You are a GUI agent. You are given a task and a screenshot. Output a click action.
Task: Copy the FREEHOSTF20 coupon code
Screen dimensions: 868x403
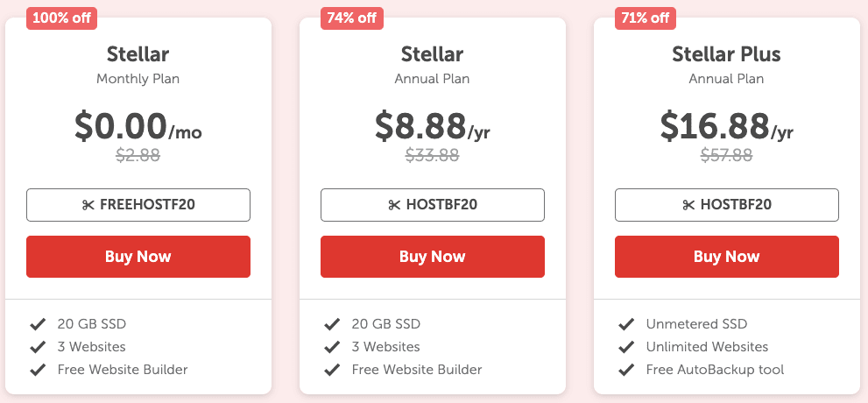(x=138, y=205)
